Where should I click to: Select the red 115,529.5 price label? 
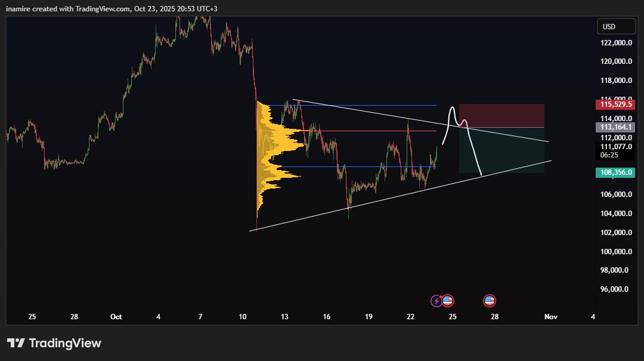point(615,104)
